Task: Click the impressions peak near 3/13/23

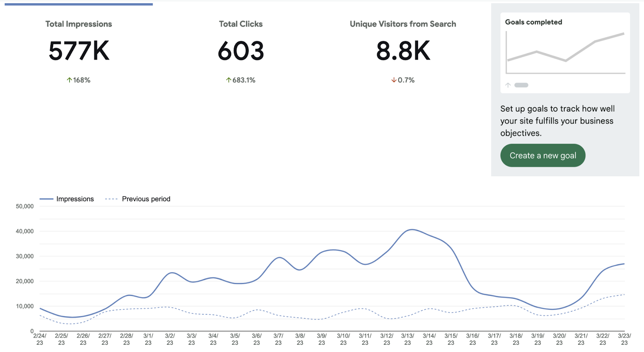Action: (411, 230)
